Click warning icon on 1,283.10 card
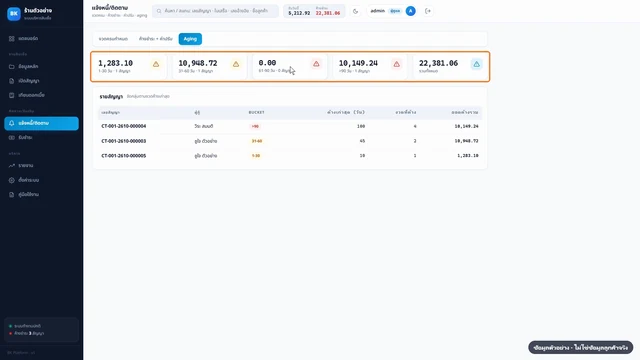 pyautogui.click(x=156, y=64)
